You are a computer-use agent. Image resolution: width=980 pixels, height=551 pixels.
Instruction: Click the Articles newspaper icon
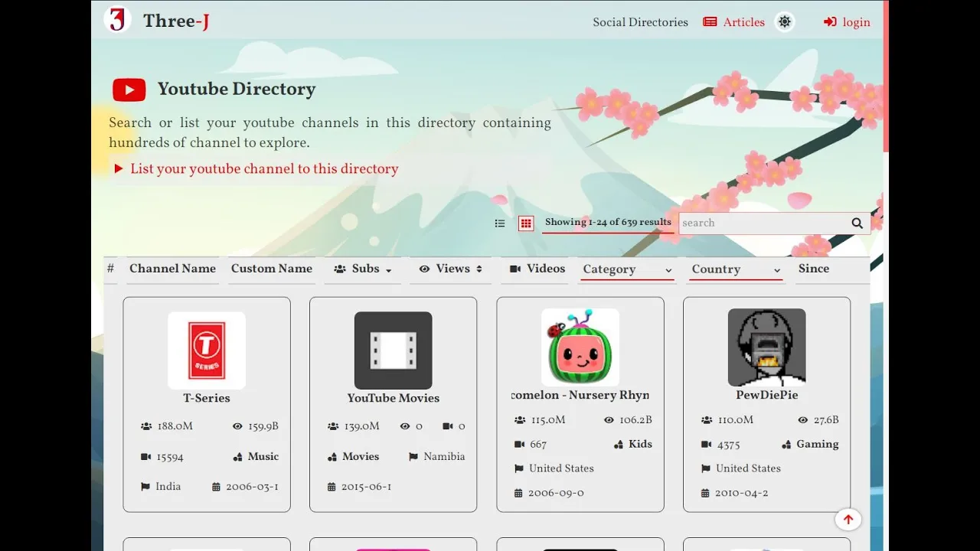click(710, 22)
